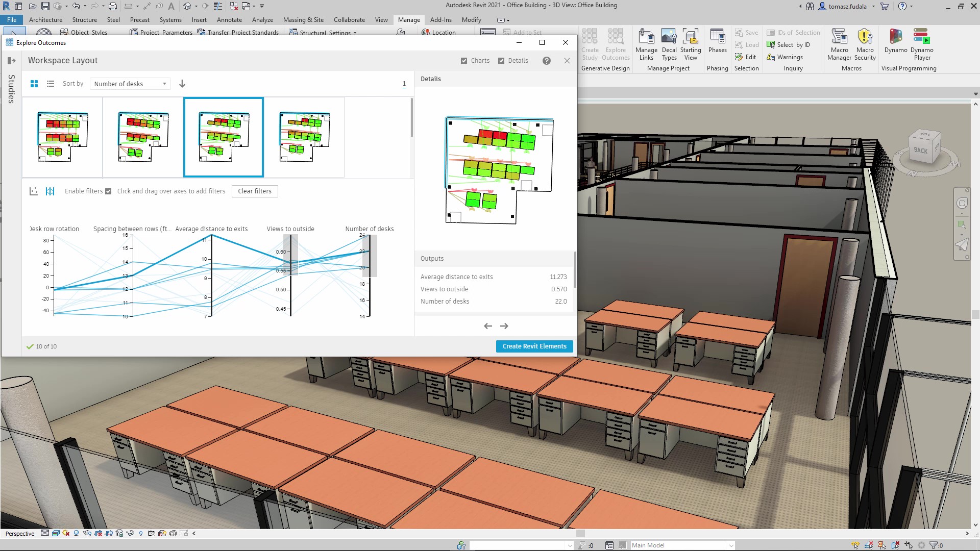Open the Manage tab in ribbon
The width and height of the screenshot is (980, 551).
tap(408, 19)
